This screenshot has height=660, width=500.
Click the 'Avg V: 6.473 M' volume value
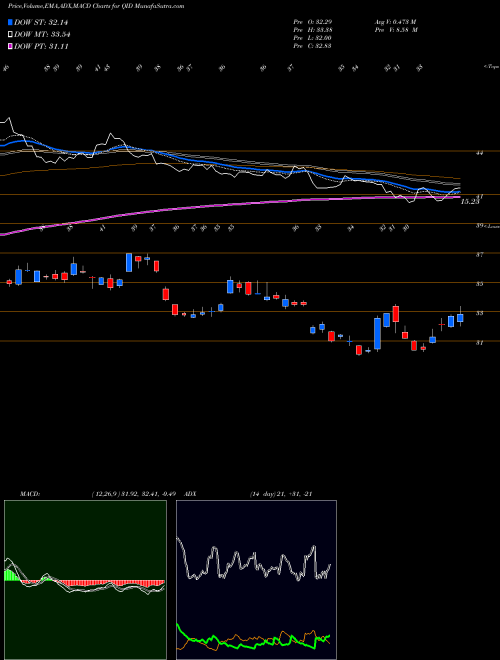pyautogui.click(x=395, y=21)
